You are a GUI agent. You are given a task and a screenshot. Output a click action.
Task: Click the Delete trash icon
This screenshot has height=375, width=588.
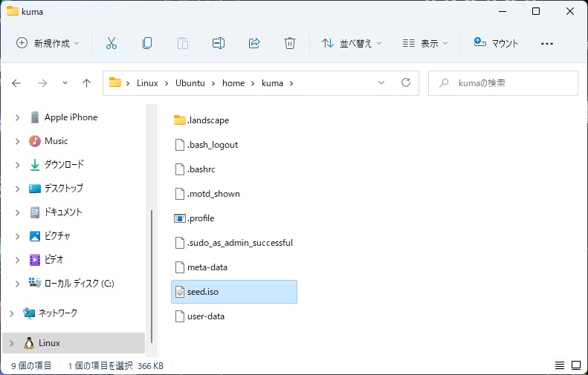(290, 43)
